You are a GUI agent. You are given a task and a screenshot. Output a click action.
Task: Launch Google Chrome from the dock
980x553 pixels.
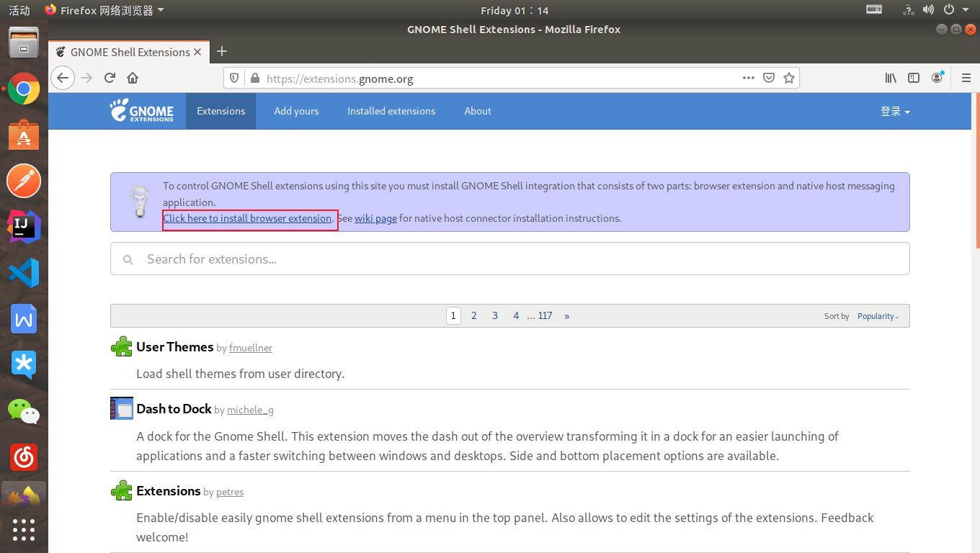24,89
